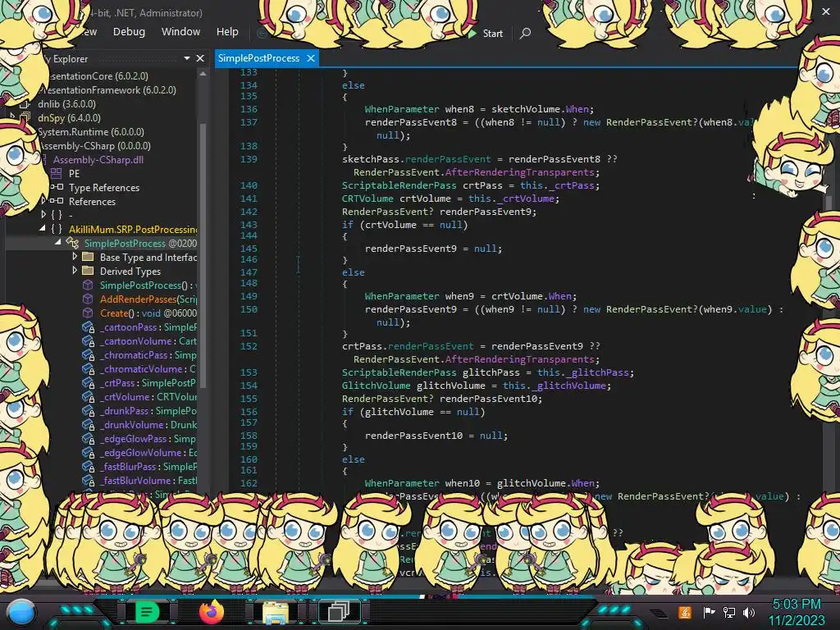840x630 pixels.
Task: Click the _fastBlurVolume field icon
Action: click(x=89, y=480)
